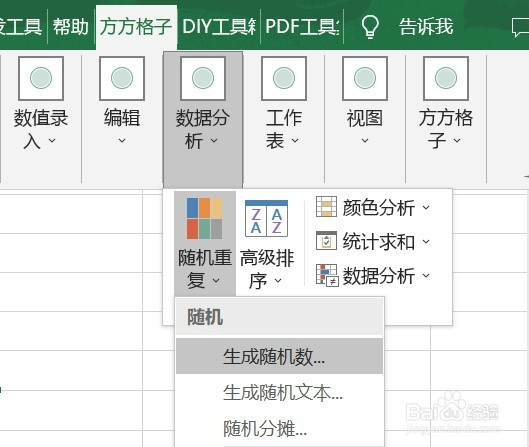The width and height of the screenshot is (529, 447).
Task: Click the 工作表 group icon
Action: click(x=284, y=78)
